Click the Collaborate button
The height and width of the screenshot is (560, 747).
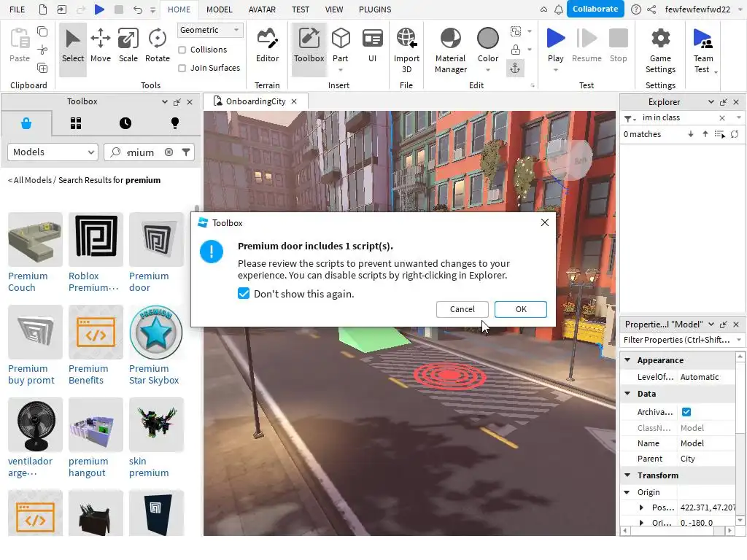tap(595, 9)
